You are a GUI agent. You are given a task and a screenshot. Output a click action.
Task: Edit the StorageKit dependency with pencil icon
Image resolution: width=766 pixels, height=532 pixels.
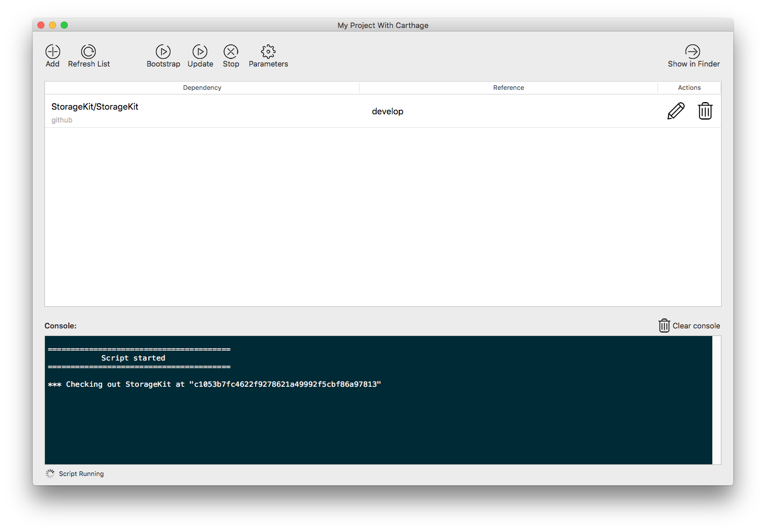click(x=676, y=111)
